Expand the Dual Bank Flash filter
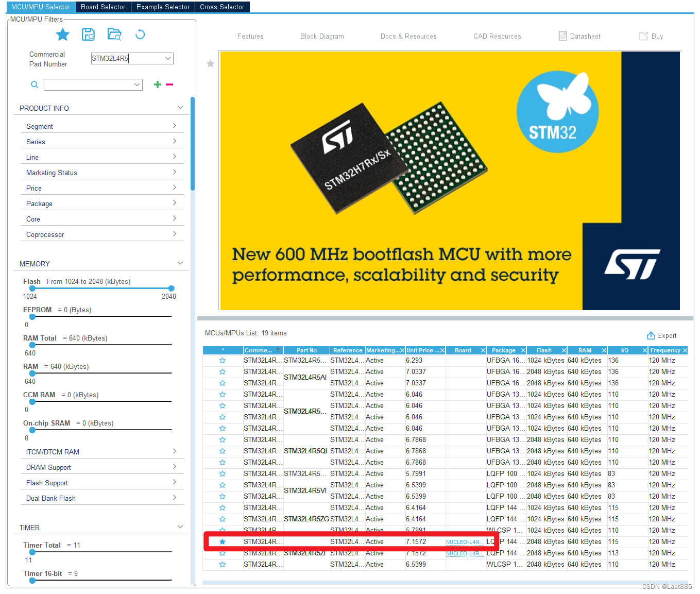 pyautogui.click(x=174, y=498)
